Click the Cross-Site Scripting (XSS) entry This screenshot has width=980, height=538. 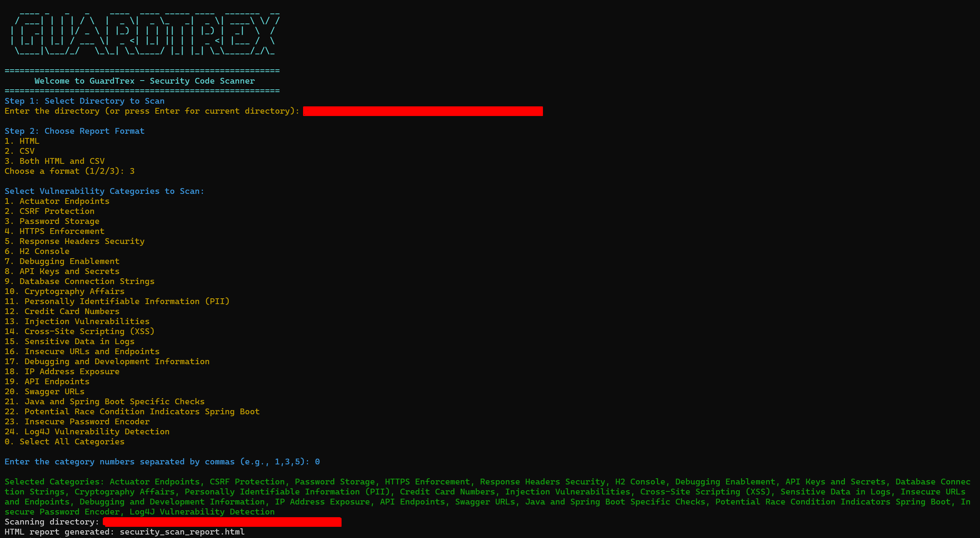pos(79,331)
